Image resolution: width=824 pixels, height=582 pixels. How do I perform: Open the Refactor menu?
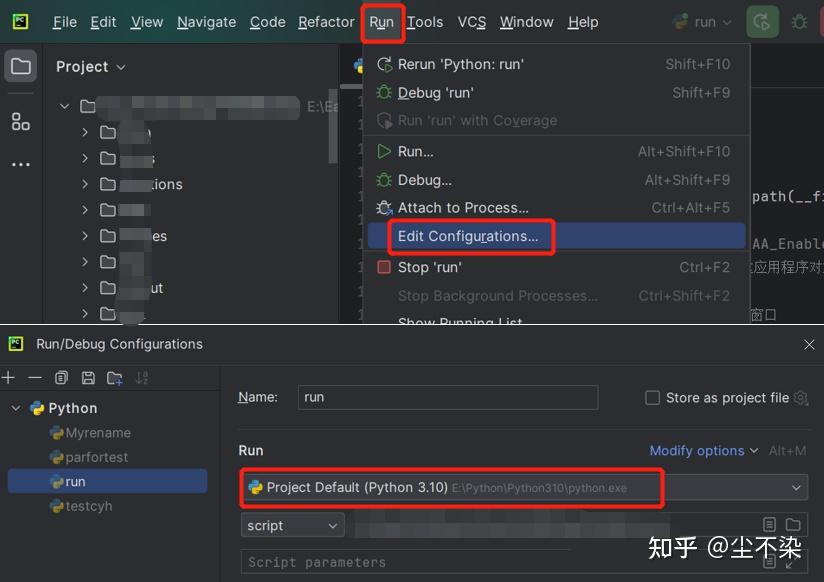coord(326,22)
